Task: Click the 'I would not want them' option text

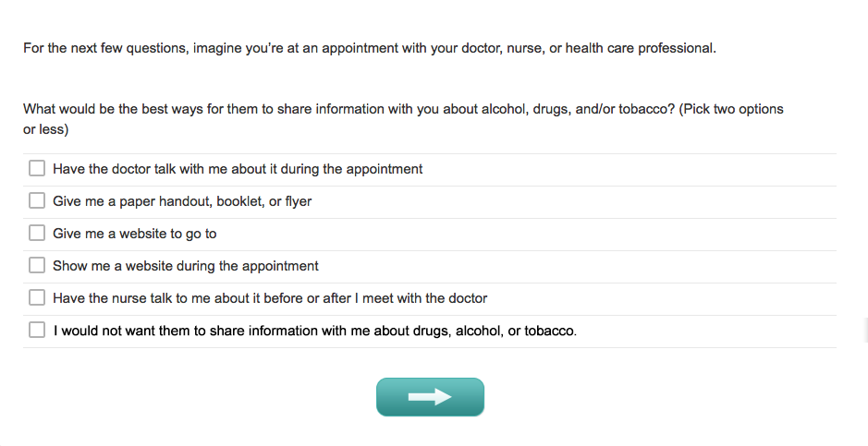Action: (x=185, y=331)
